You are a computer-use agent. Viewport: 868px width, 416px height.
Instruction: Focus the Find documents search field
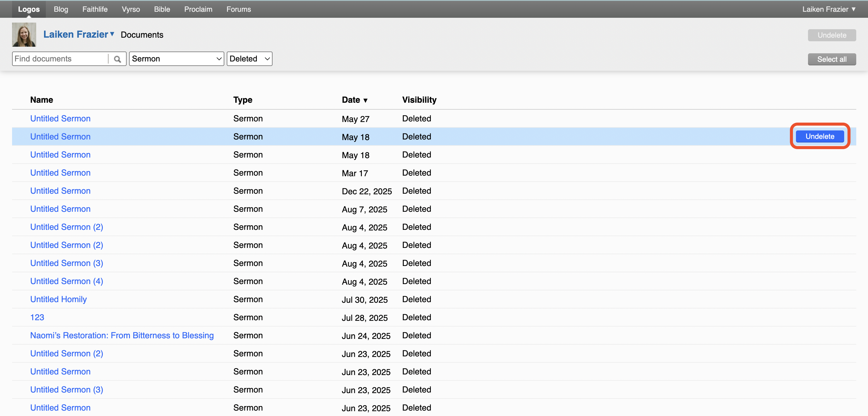coord(61,59)
